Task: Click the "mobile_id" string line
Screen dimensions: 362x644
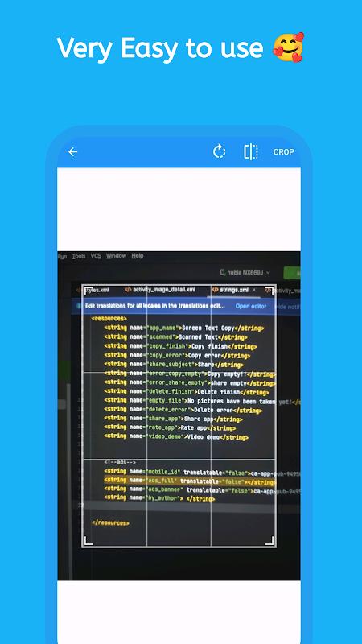Action: (202, 473)
